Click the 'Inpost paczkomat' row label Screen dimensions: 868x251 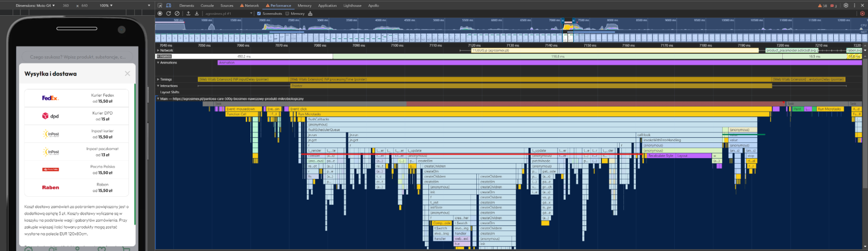(x=103, y=149)
